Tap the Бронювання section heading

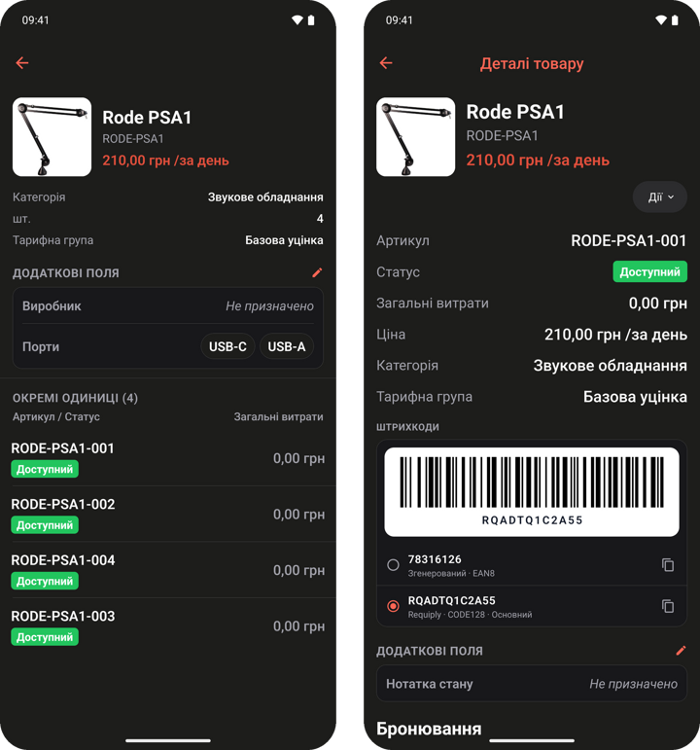click(429, 729)
